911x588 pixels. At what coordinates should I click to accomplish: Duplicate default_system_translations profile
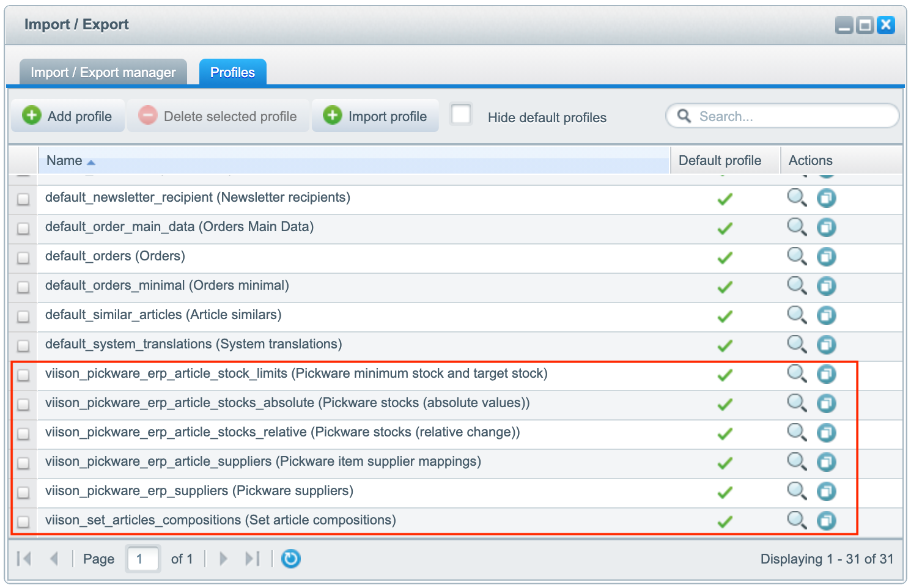(827, 345)
